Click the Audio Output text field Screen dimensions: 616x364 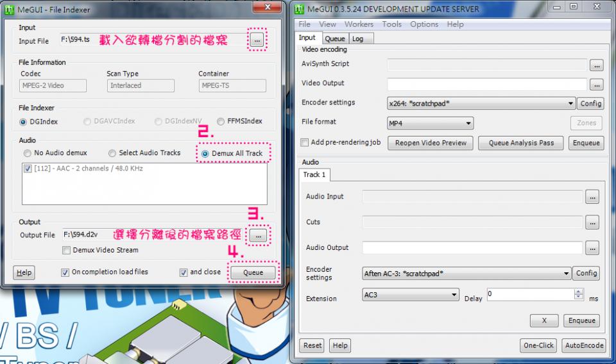click(472, 248)
